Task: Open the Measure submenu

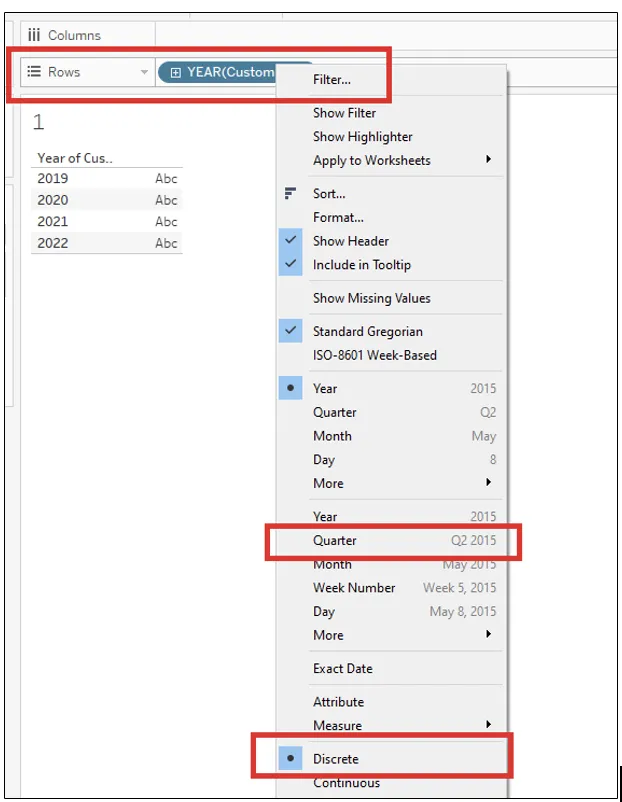Action: click(488, 725)
